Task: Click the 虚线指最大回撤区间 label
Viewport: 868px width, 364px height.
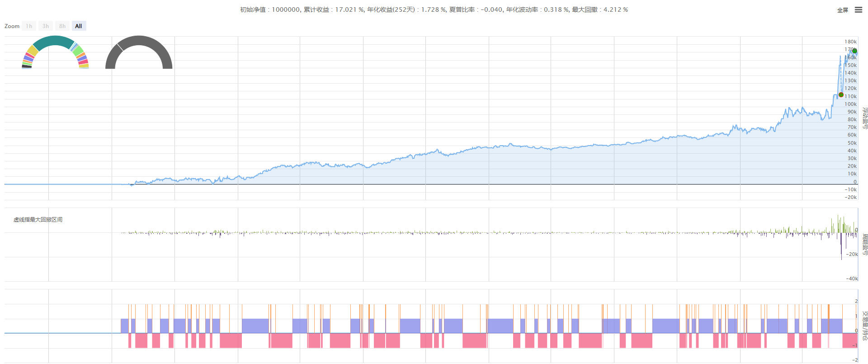Action: pos(38,220)
